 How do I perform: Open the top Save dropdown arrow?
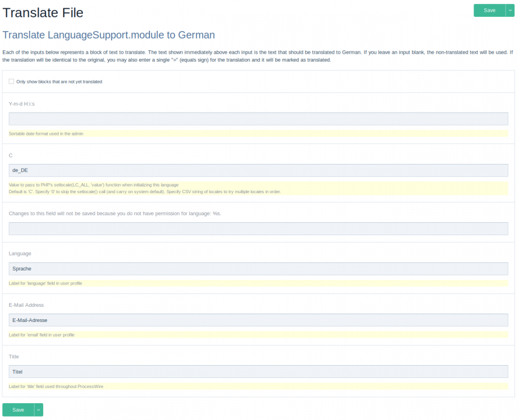[510, 10]
